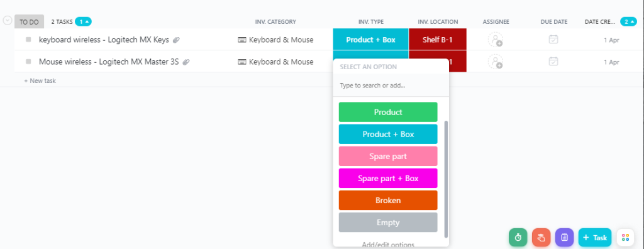644x249 pixels.
Task: Open Keyboard & Mouse category of keyboard task
Action: pos(275,40)
